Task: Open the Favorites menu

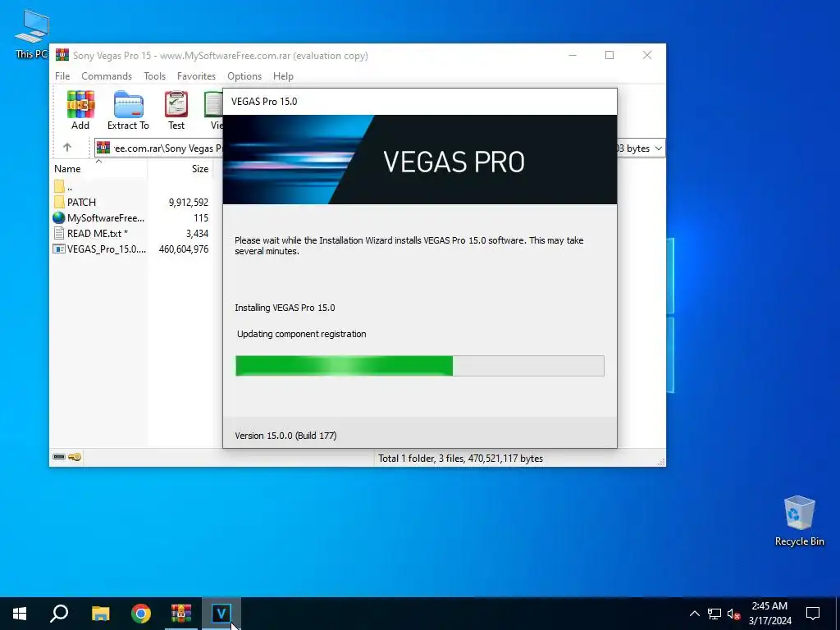Action: [x=196, y=76]
